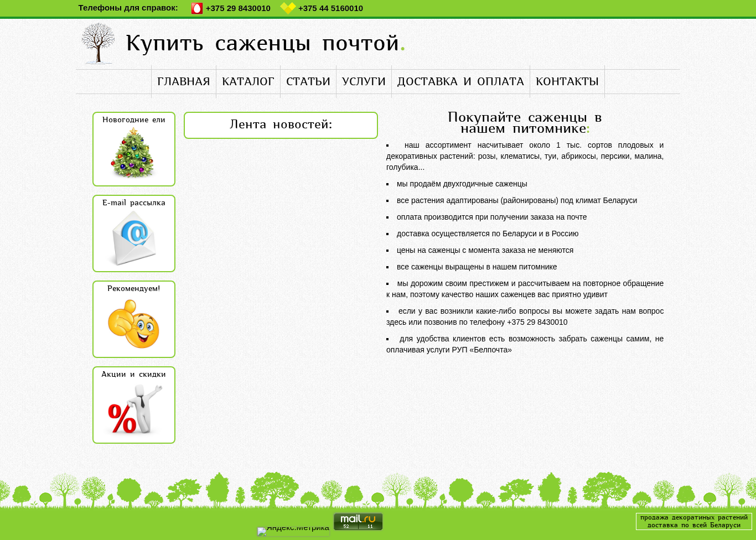Click the 'если у вас возникли' questions paragraph
This screenshot has height=540, width=756.
pos(525,316)
